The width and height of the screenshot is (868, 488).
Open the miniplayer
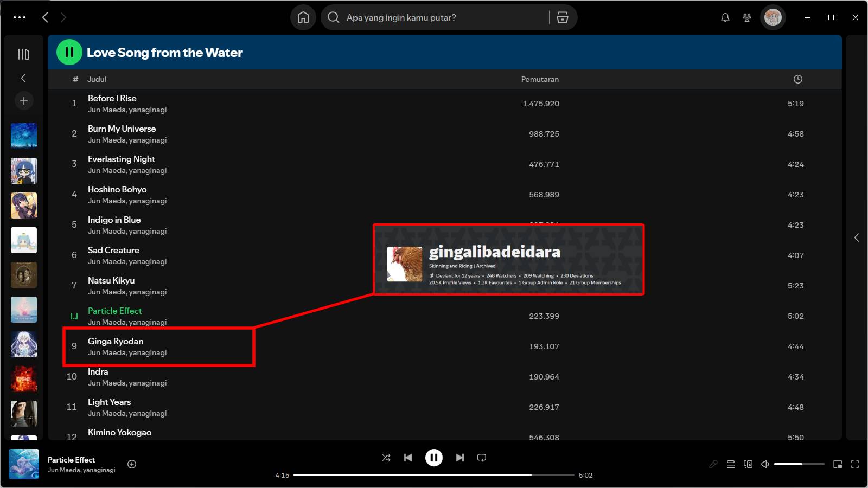[x=838, y=464]
